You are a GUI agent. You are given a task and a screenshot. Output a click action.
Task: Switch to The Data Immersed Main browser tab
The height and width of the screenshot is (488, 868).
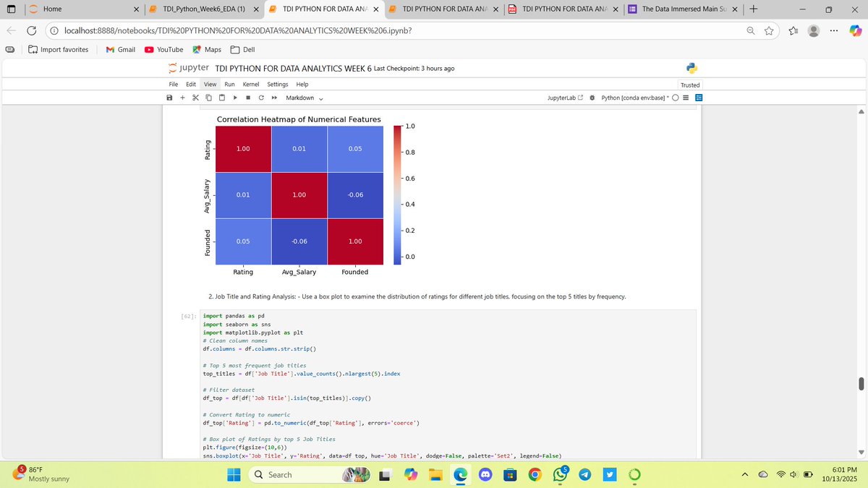click(682, 9)
